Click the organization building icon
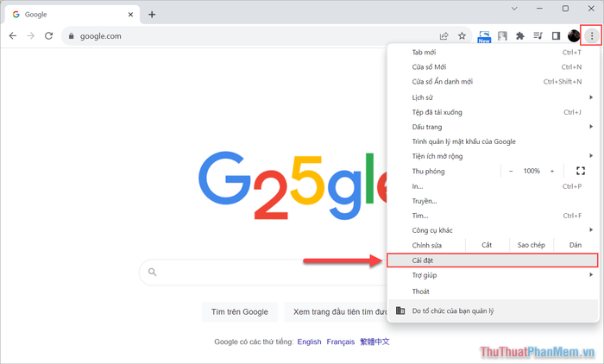Viewport: 604px width, 364px height. (x=400, y=311)
